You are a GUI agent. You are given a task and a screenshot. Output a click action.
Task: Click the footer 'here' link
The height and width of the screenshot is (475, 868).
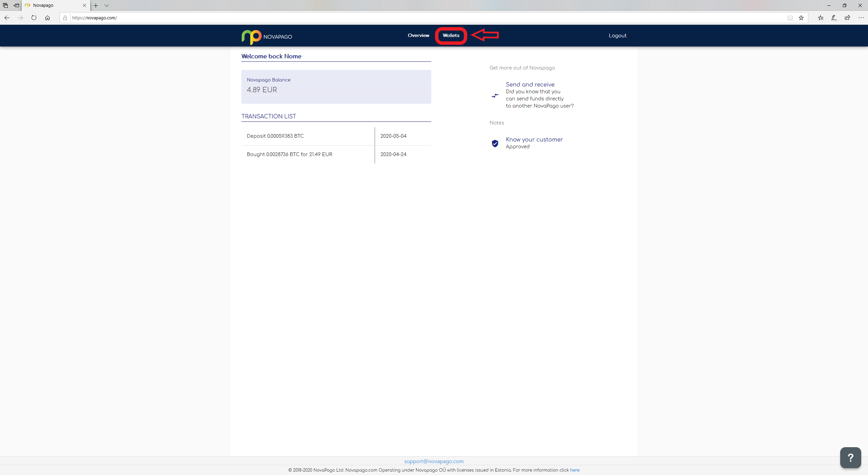pos(575,470)
